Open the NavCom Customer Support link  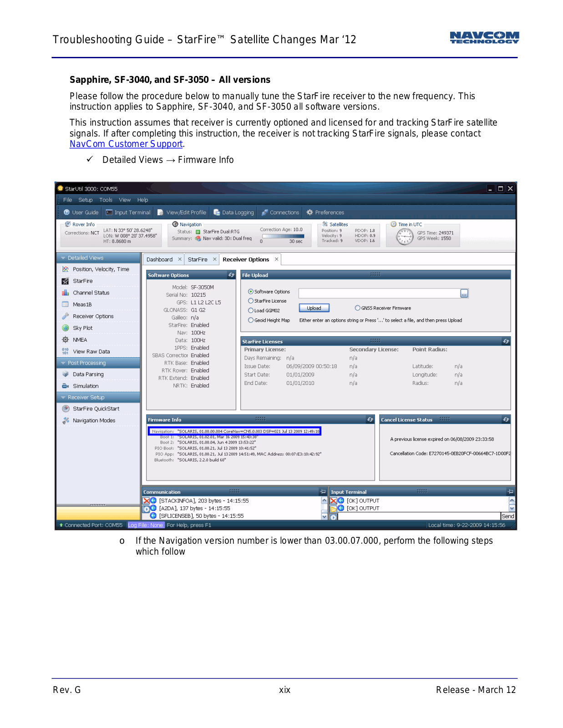(x=126, y=144)
